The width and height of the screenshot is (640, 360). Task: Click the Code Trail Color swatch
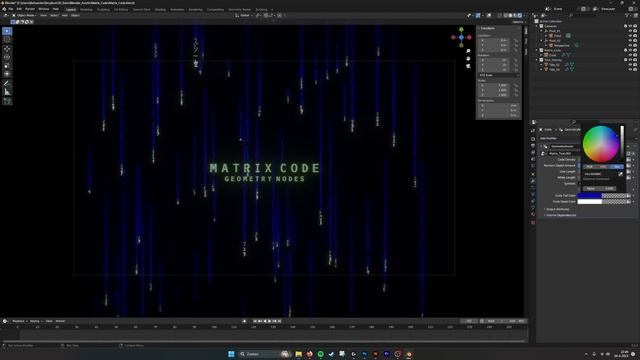pyautogui.click(x=602, y=196)
